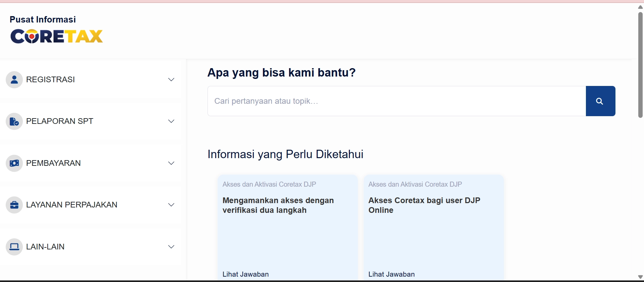The image size is (644, 282).
Task: Expand the Pelaporan SPT chevron
Action: [x=171, y=121]
